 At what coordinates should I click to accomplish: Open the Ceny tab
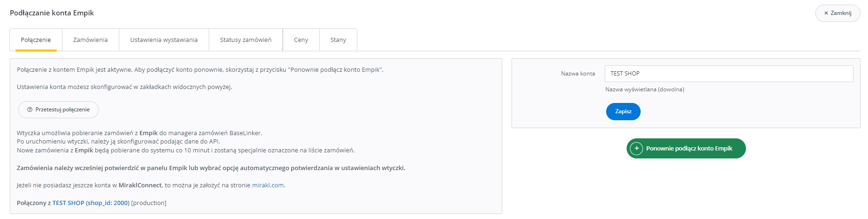point(301,40)
